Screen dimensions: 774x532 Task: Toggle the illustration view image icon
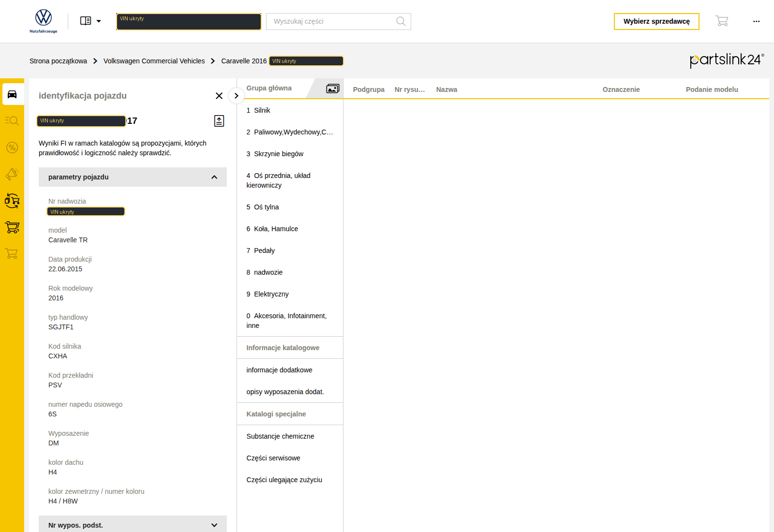point(333,89)
